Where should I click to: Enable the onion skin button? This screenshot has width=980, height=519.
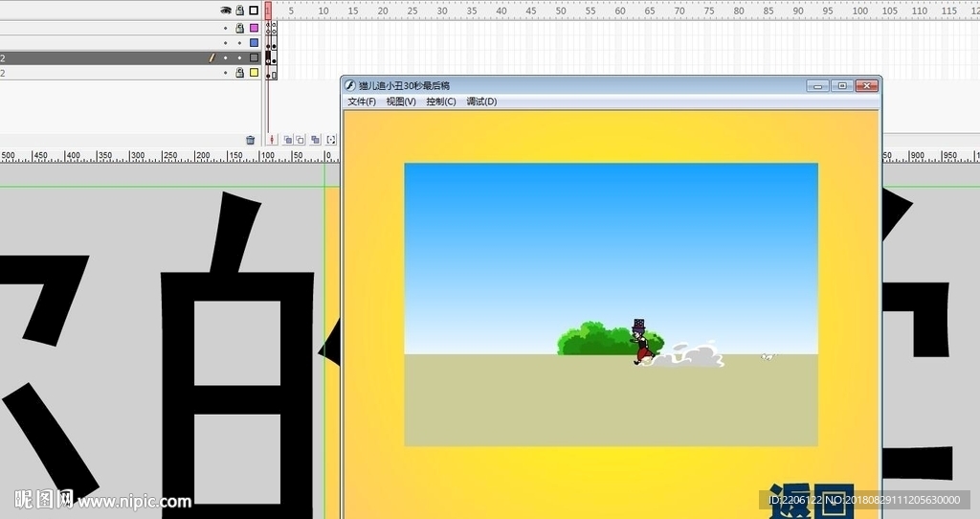pos(287,140)
